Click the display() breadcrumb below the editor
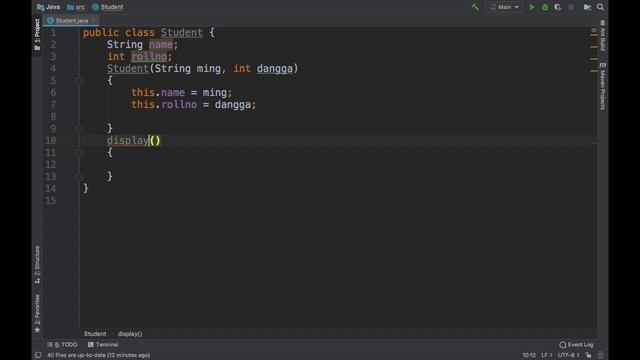Image resolution: width=640 pixels, height=360 pixels. (x=130, y=334)
